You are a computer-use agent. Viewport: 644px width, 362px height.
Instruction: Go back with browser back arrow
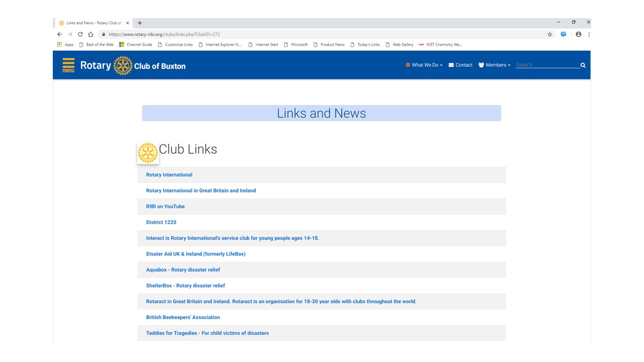59,34
